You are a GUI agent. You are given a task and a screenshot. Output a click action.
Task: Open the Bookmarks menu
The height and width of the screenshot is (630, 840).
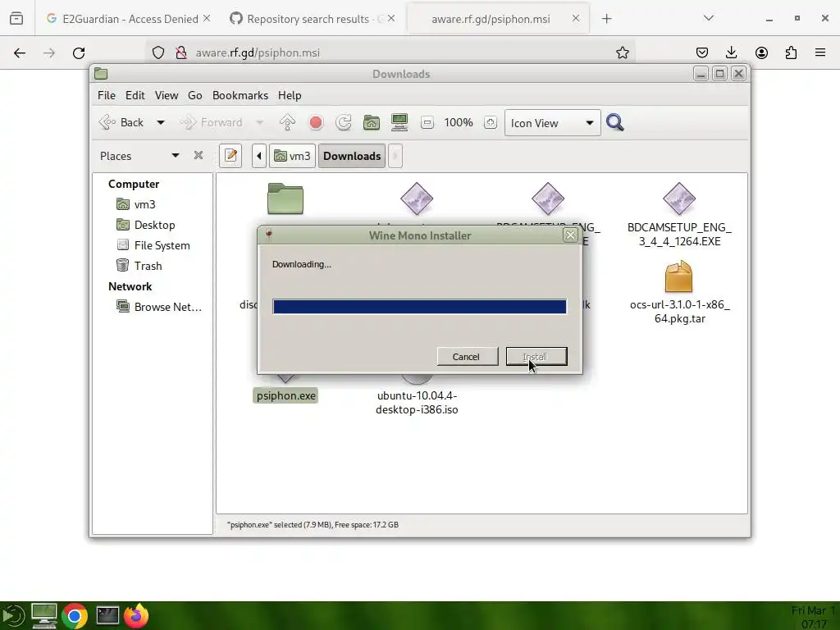240,95
